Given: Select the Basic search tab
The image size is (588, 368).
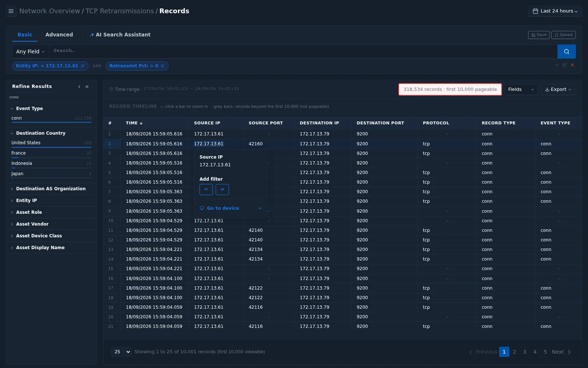Looking at the screenshot, I should coord(25,35).
